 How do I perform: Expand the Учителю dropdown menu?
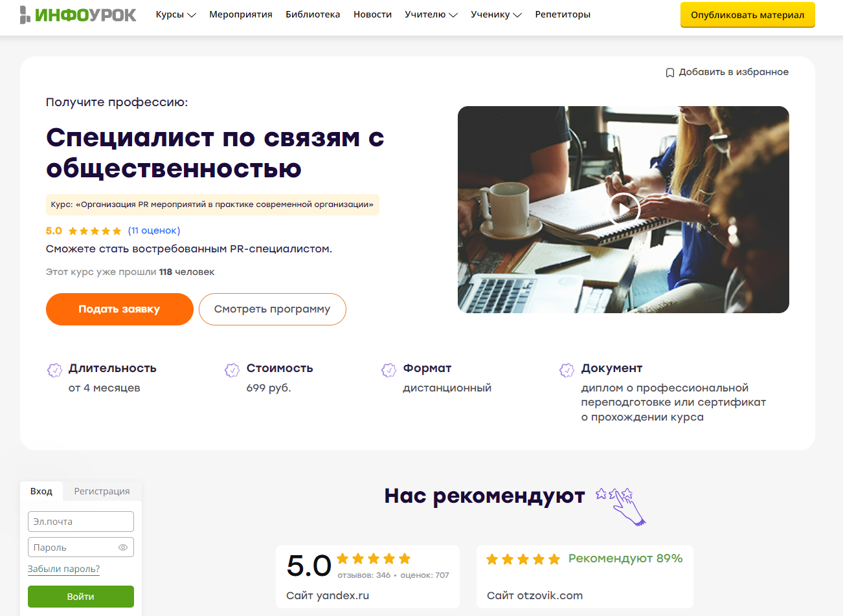click(431, 14)
